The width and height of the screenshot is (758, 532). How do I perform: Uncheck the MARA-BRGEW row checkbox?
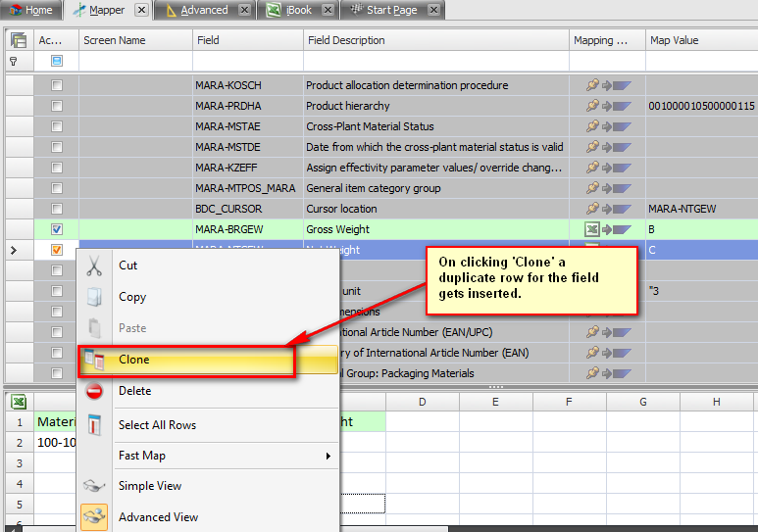pyautogui.click(x=57, y=229)
